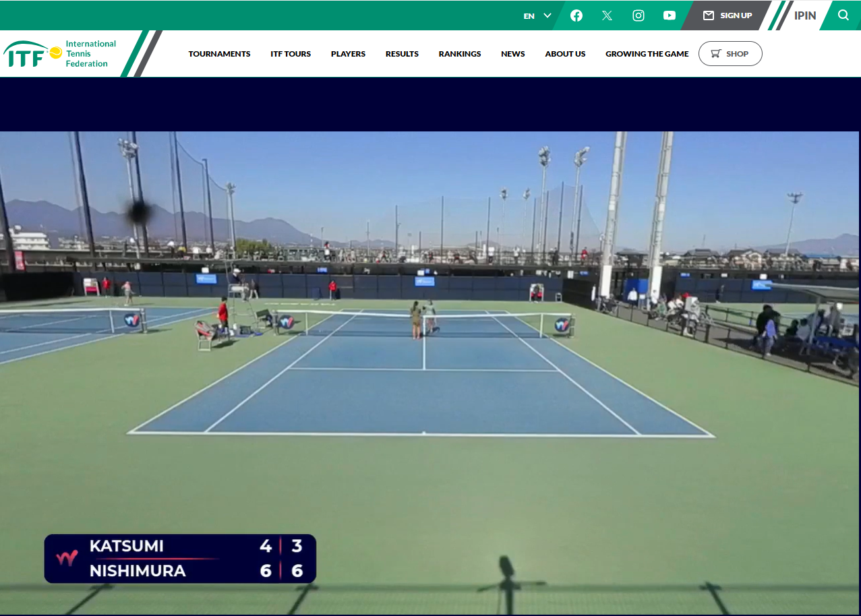This screenshot has width=861, height=616.
Task: Open the ITF Facebook page icon
Action: click(x=576, y=16)
